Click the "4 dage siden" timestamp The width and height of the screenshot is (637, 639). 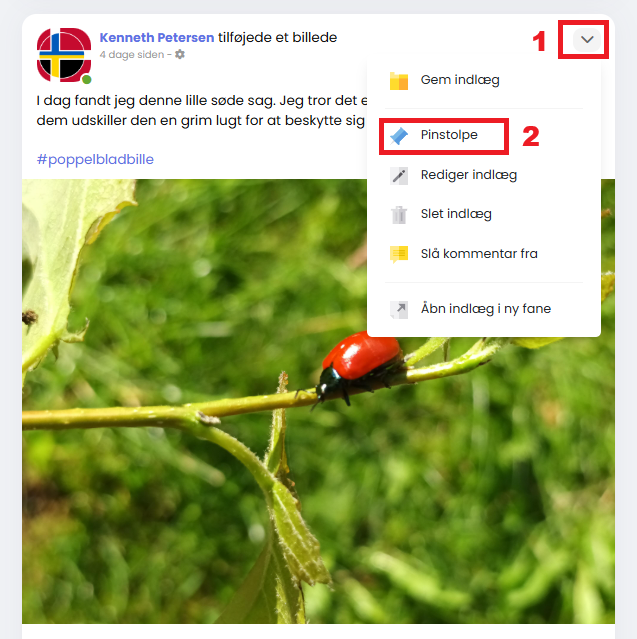pos(132,55)
